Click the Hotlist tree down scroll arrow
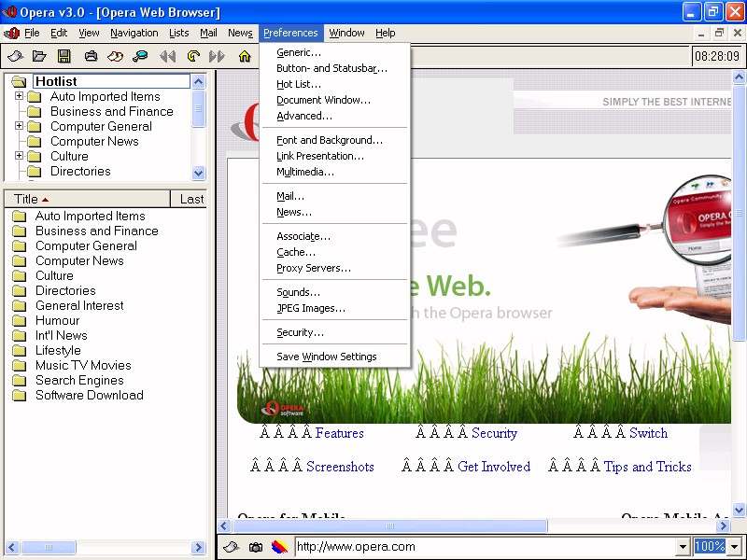The width and height of the screenshot is (747, 560). click(x=199, y=173)
